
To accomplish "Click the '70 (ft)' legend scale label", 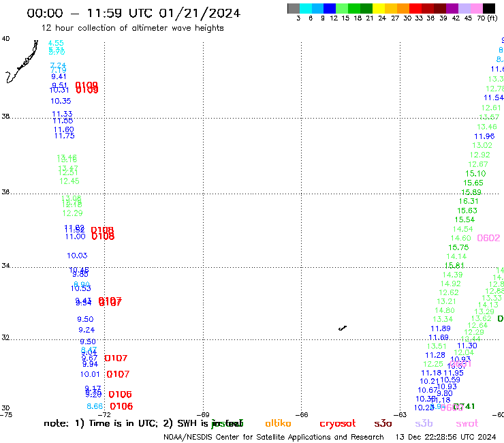I will coord(487,18).
